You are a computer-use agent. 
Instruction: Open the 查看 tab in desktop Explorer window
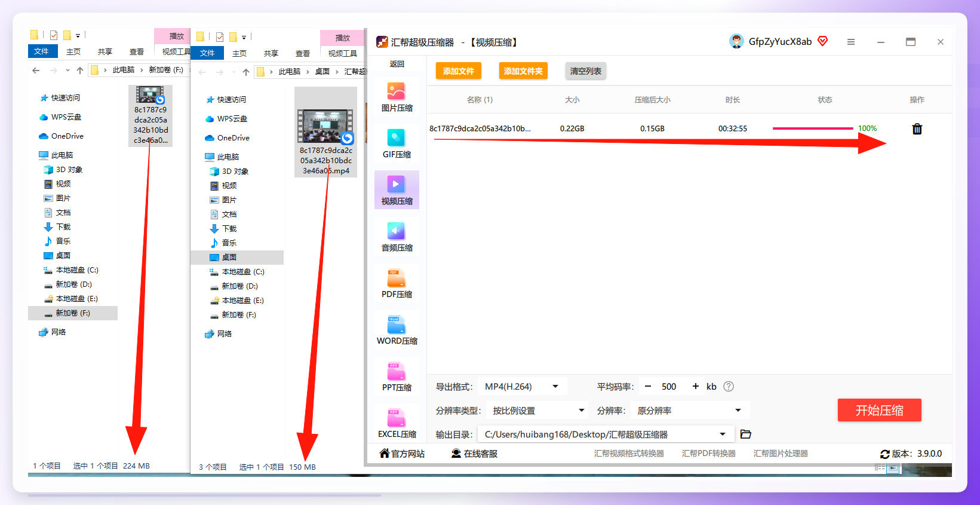[303, 54]
